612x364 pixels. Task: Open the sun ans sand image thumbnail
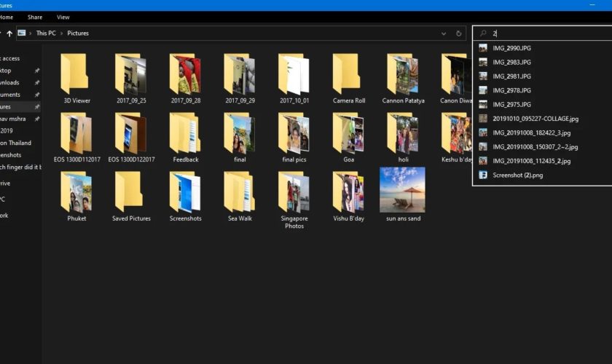coord(402,189)
